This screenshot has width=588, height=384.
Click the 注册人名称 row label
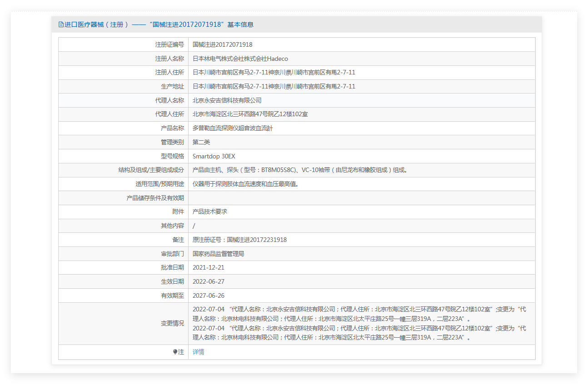pyautogui.click(x=169, y=59)
